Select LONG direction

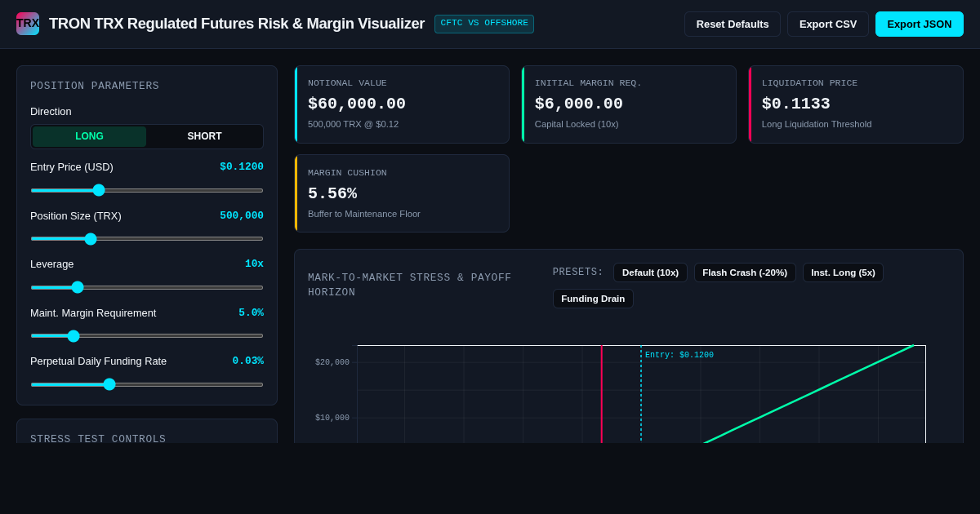(89, 136)
